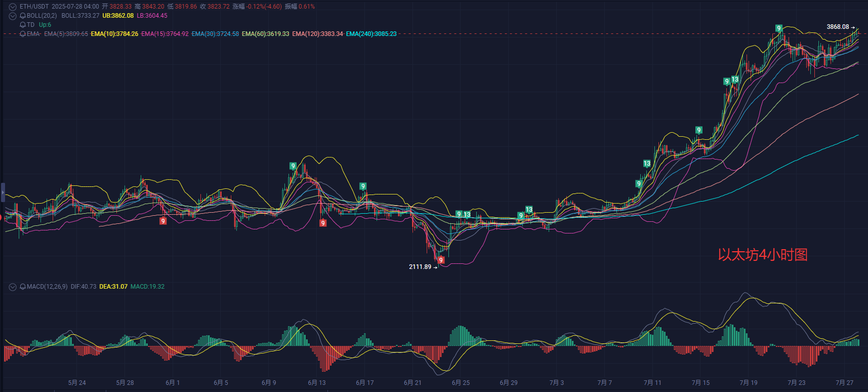
Task: Click the 6月 5 date on the time axis
Action: point(221,383)
